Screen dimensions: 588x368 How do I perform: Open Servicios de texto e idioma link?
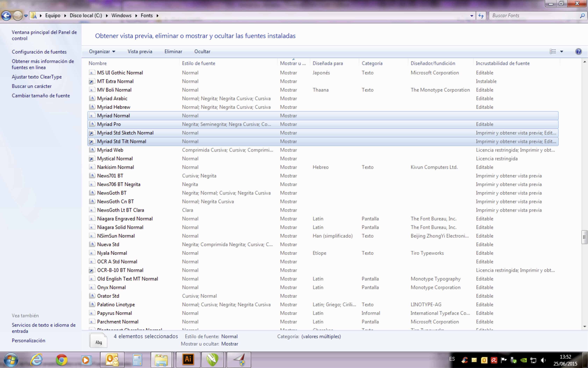click(x=44, y=328)
